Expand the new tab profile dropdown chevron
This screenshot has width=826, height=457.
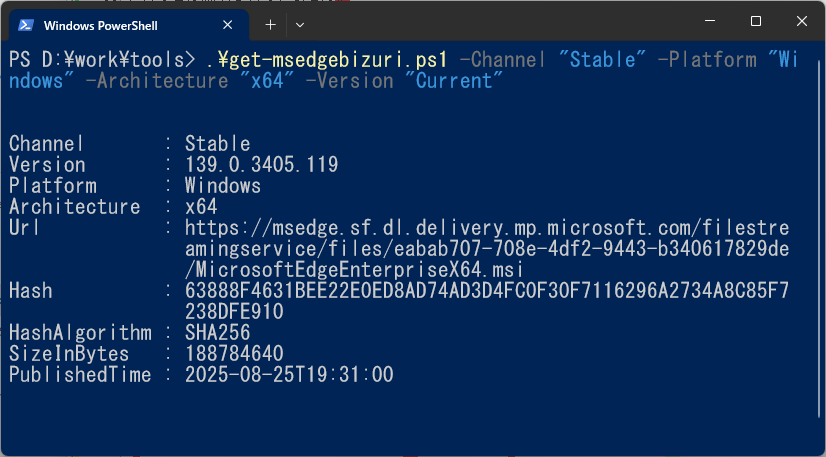[300, 23]
